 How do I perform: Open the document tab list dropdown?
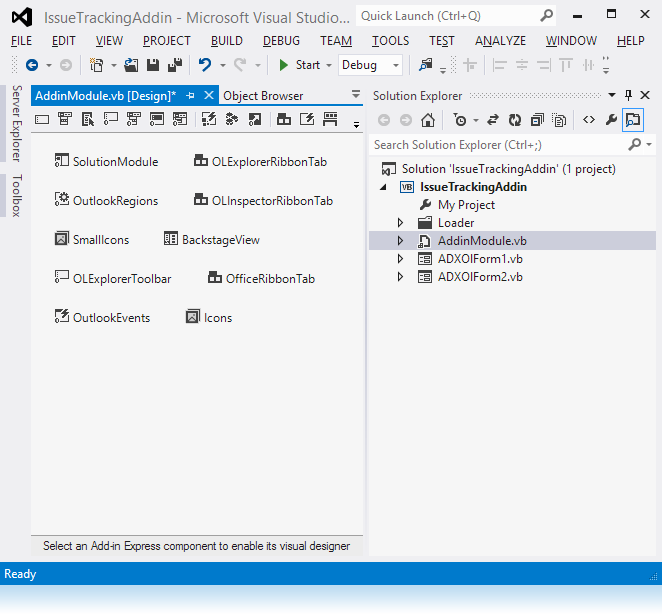pyautogui.click(x=356, y=94)
